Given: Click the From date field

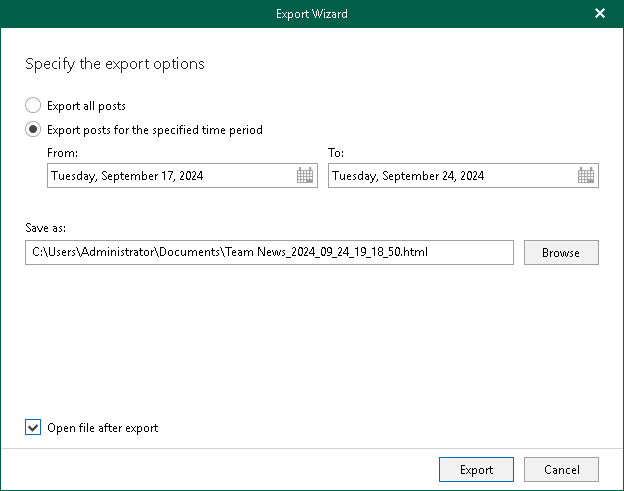Looking at the screenshot, I should click(x=170, y=176).
